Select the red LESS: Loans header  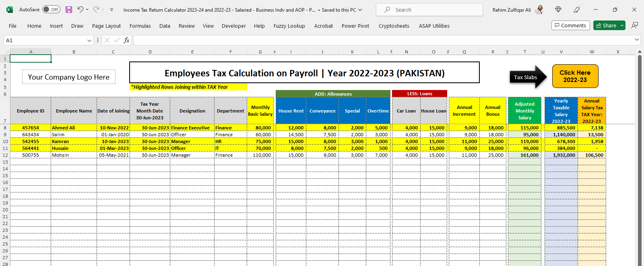pos(419,94)
